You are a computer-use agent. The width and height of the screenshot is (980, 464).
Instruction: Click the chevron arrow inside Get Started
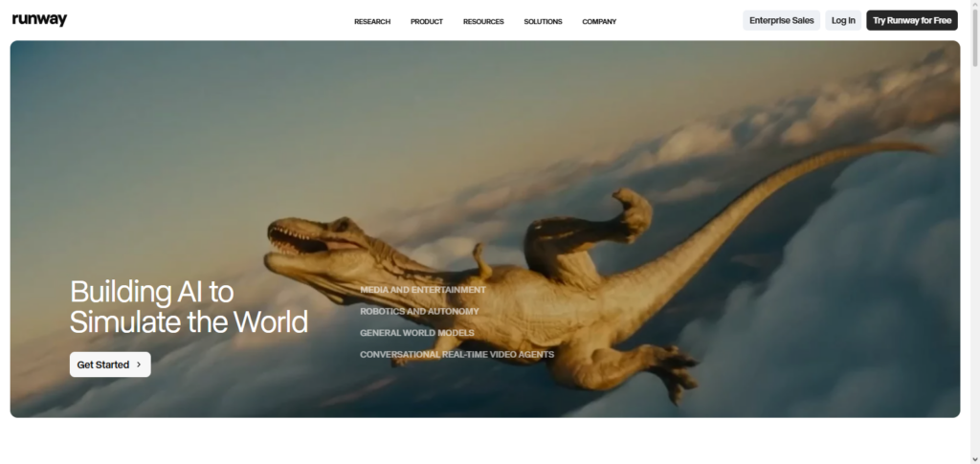(x=139, y=365)
